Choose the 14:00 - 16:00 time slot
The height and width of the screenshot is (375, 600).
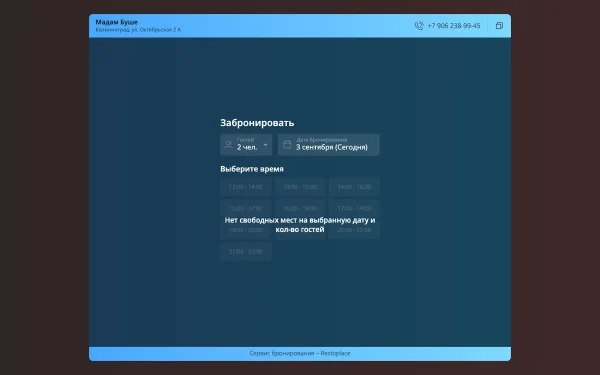354,187
